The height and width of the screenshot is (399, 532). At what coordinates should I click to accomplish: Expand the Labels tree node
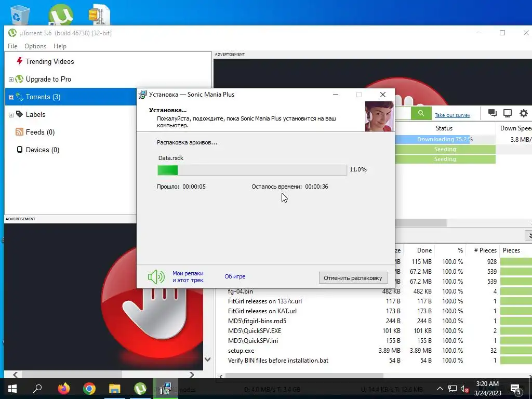[x=11, y=115]
